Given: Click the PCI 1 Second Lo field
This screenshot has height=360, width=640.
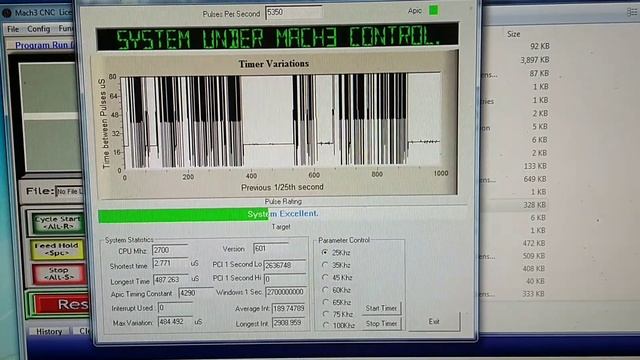Looking at the screenshot, I should (285, 265).
